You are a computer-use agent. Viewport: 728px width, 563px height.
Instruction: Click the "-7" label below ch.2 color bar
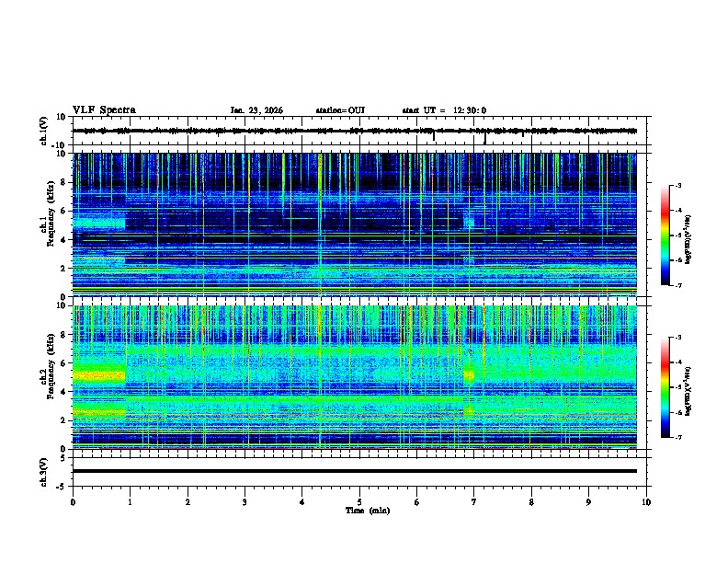(x=677, y=438)
